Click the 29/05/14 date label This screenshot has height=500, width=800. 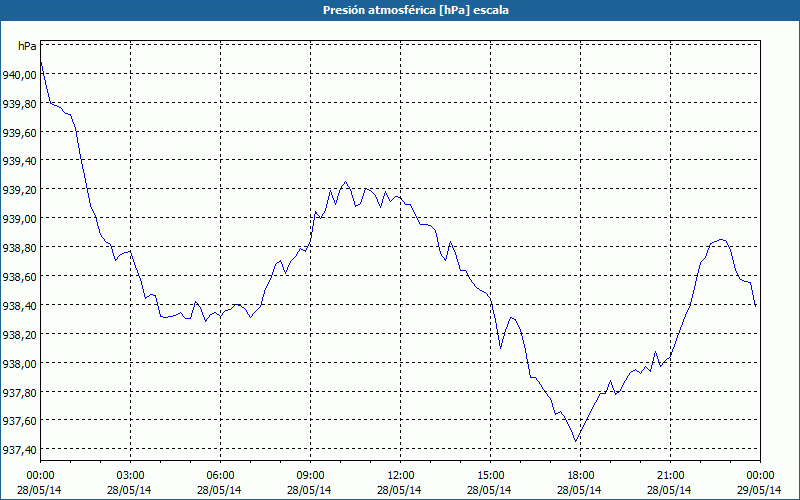[759, 490]
